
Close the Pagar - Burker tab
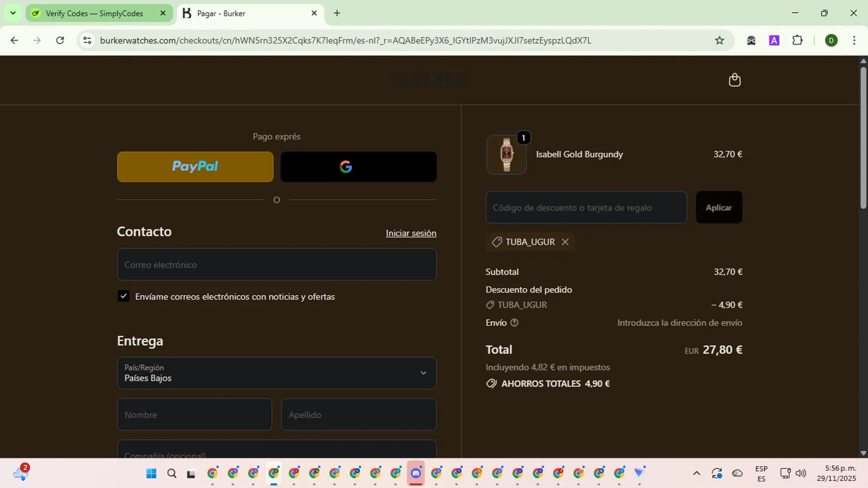tap(314, 13)
